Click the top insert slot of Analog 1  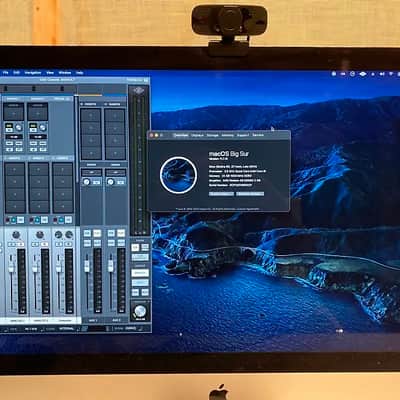click(15, 169)
